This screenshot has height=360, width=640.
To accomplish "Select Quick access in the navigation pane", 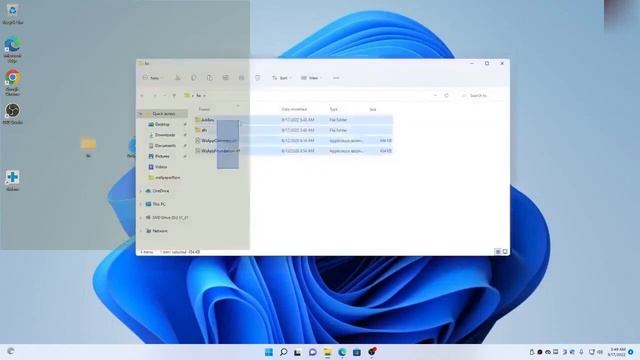I will (164, 114).
